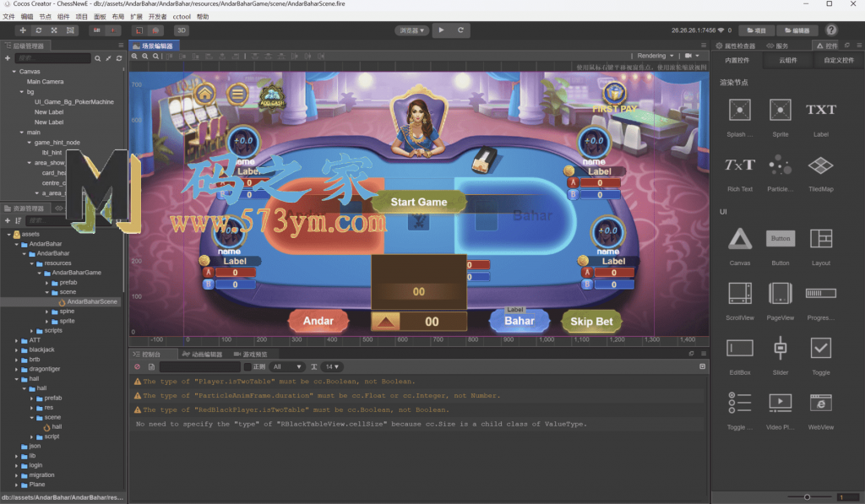
Task: Open the Rendering mode dropdown
Action: pos(656,56)
